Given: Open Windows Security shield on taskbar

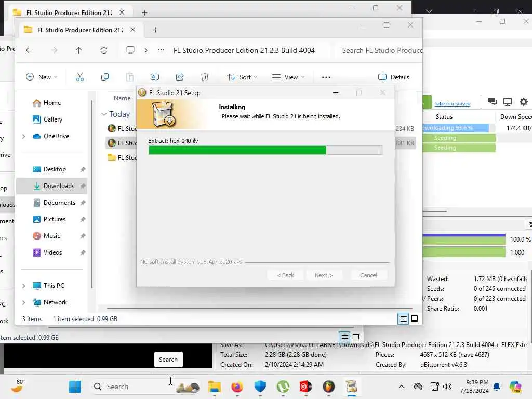Looking at the screenshot, I should tap(260, 387).
